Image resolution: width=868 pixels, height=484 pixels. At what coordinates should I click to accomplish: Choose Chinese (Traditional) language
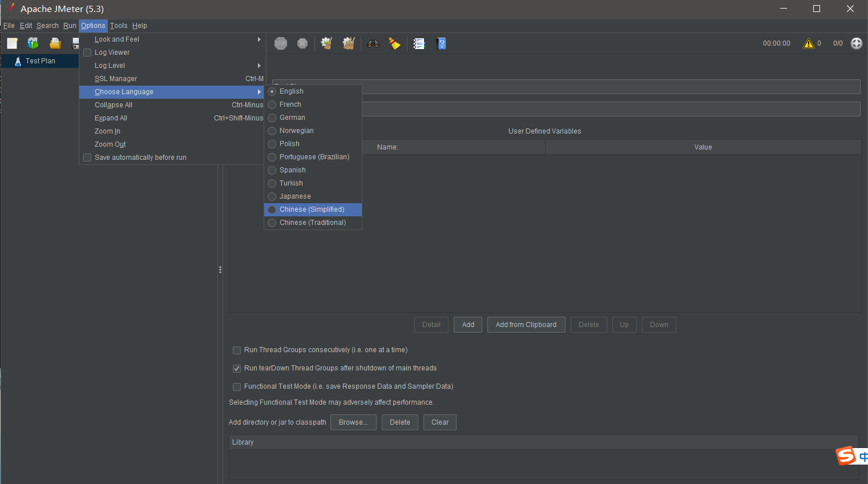(x=313, y=223)
